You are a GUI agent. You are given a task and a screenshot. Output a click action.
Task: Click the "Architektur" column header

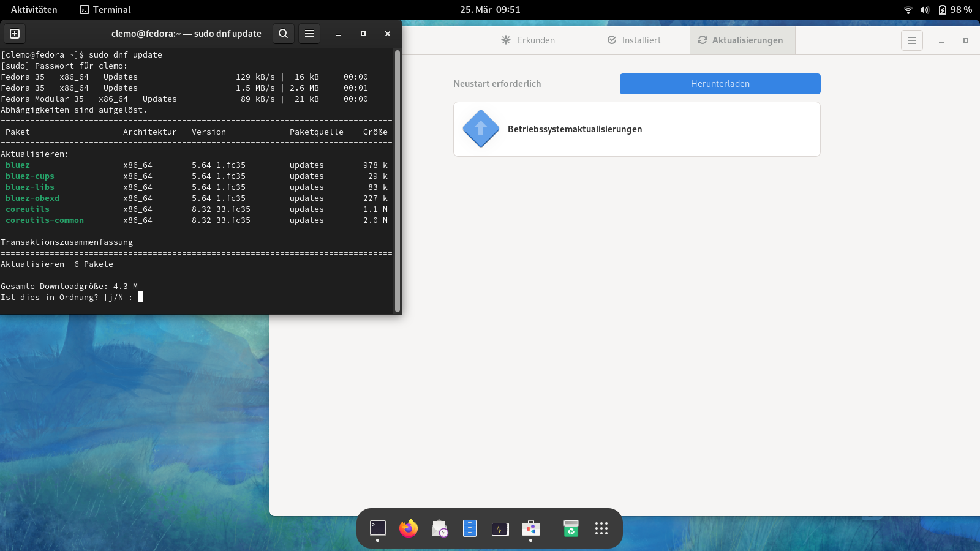pyautogui.click(x=150, y=132)
